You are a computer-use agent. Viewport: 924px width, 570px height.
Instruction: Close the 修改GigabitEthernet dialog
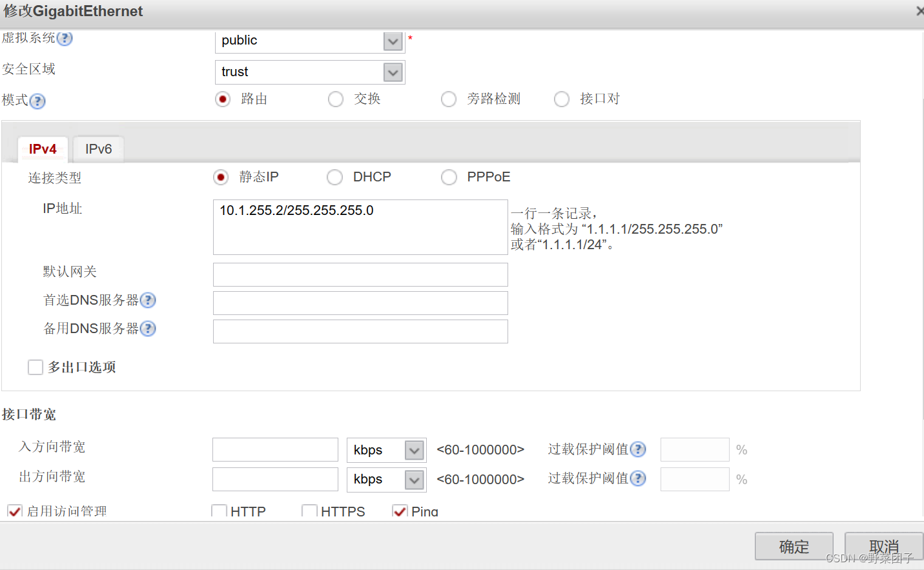coord(919,11)
